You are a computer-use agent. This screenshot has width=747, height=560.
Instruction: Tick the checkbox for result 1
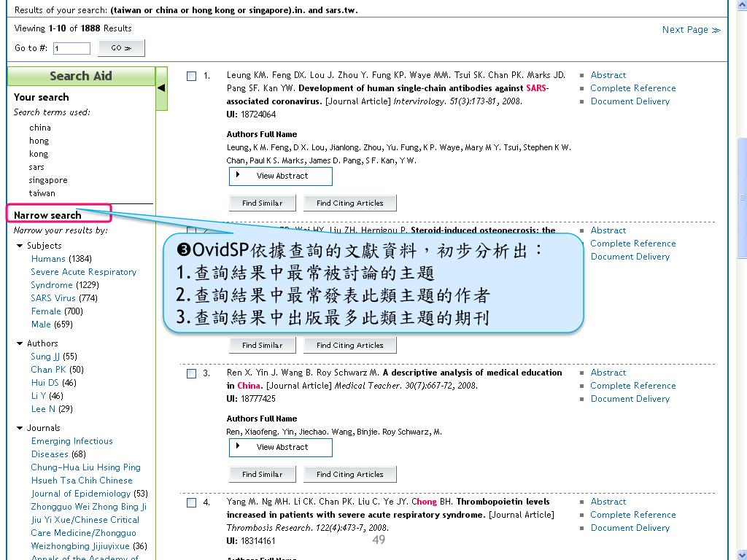(192, 76)
